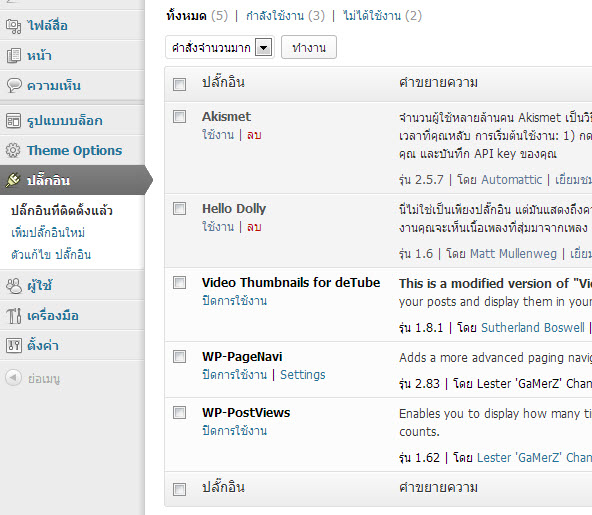Open the Media (ไฟล์สื่อ) menu icon
The height and width of the screenshot is (515, 592).
point(14,26)
